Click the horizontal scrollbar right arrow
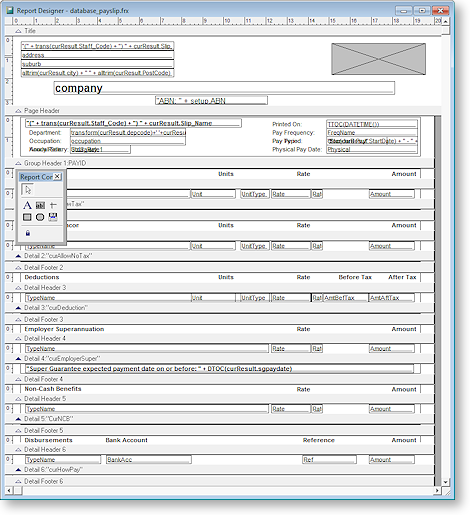 [x=437, y=490]
